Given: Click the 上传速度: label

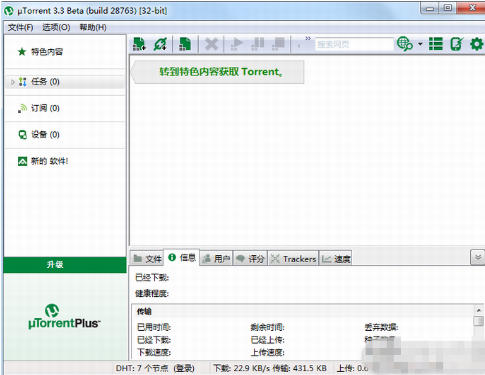Looking at the screenshot, I should click(267, 352).
